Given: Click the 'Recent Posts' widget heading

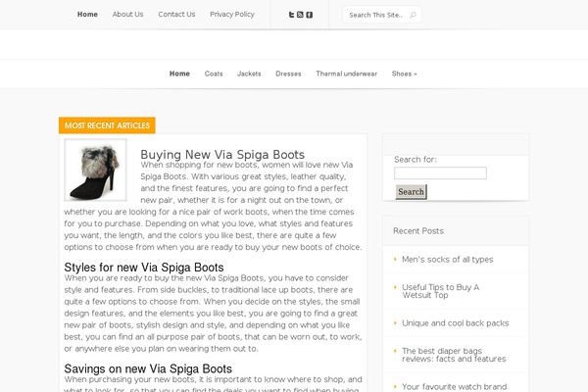Looking at the screenshot, I should [418, 230].
